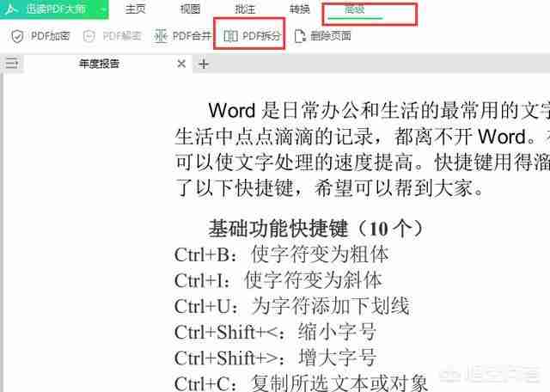The width and height of the screenshot is (550, 392).
Task: Switch to the 主页 tab
Action: click(135, 9)
